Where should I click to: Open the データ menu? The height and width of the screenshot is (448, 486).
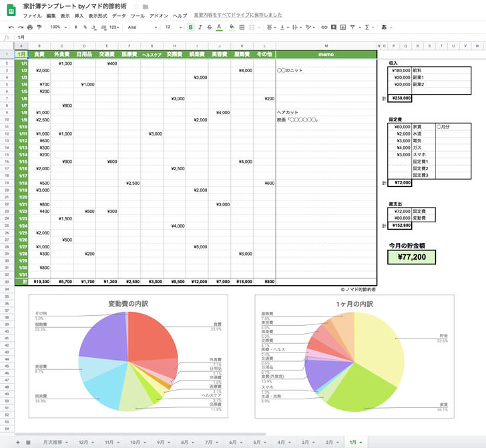coord(119,15)
